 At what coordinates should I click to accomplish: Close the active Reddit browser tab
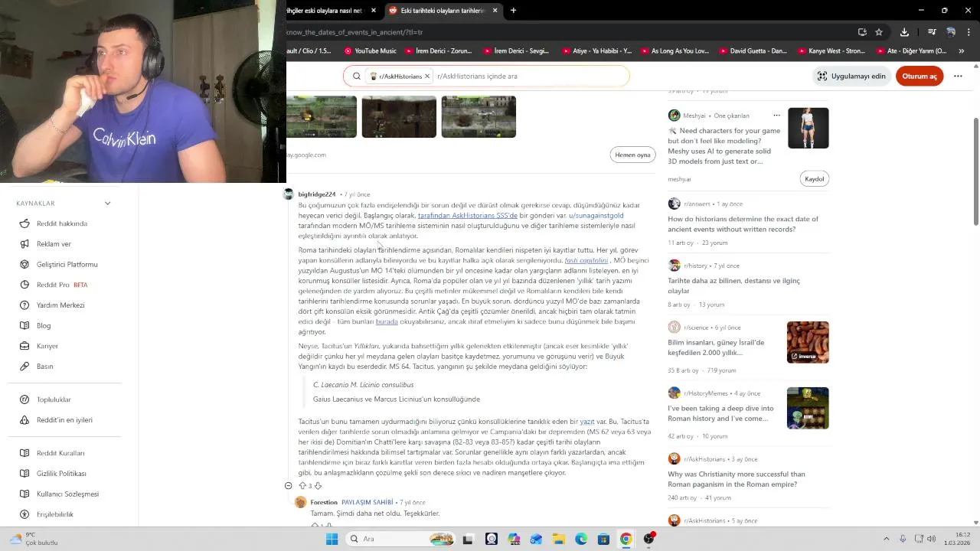coord(495,11)
